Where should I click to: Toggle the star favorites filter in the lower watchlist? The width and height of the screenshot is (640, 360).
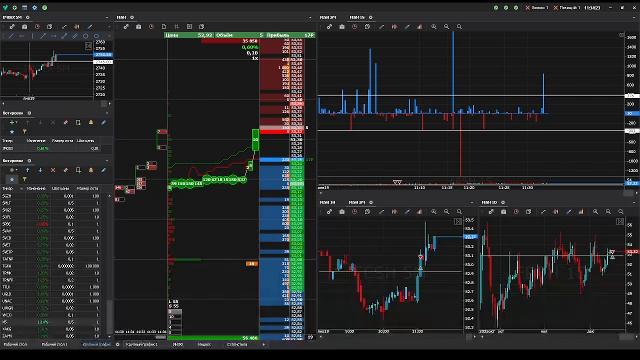pos(12,179)
